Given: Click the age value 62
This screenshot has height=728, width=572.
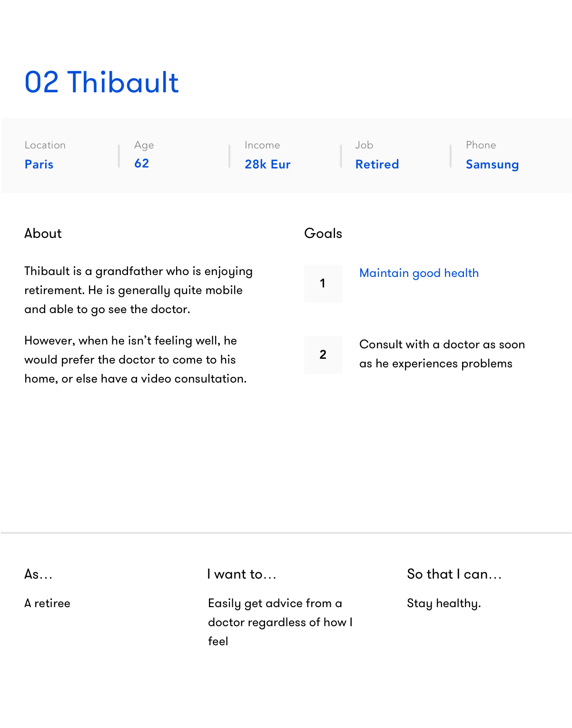Looking at the screenshot, I should pyautogui.click(x=141, y=163).
